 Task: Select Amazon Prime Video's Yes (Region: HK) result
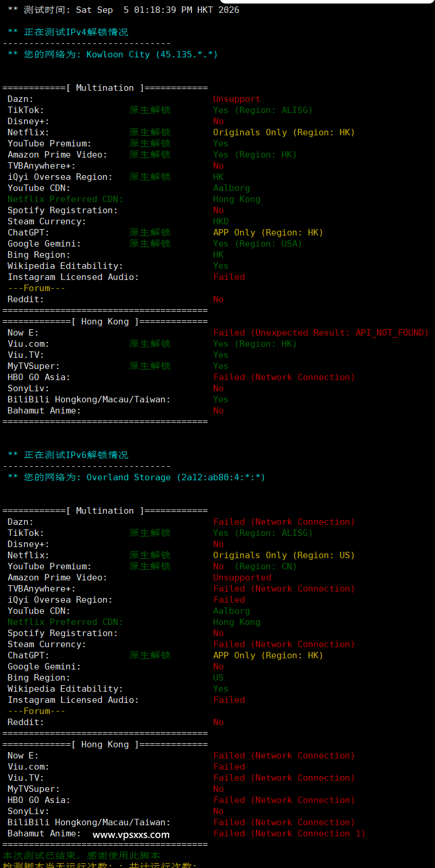coord(255,155)
